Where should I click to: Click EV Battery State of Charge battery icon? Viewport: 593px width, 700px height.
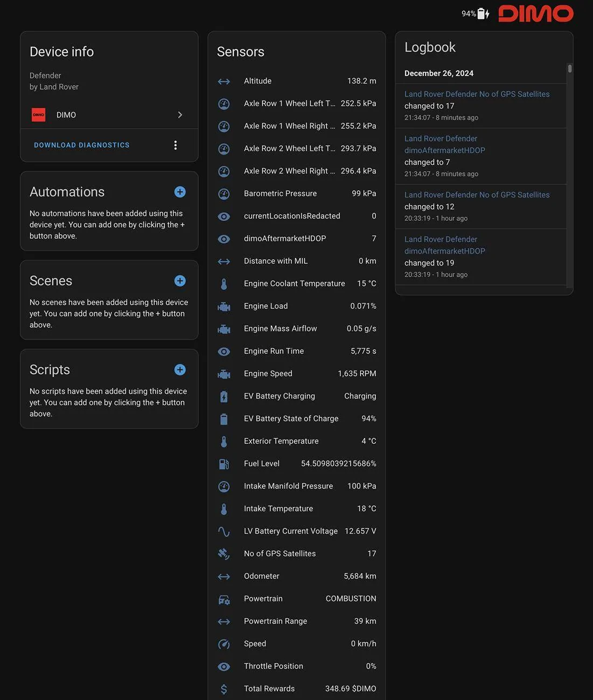(224, 419)
